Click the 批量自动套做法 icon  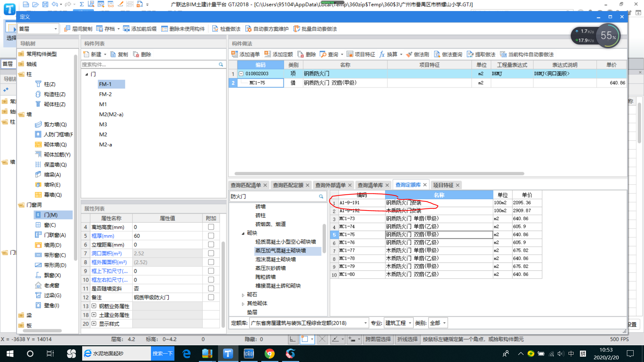297,29
